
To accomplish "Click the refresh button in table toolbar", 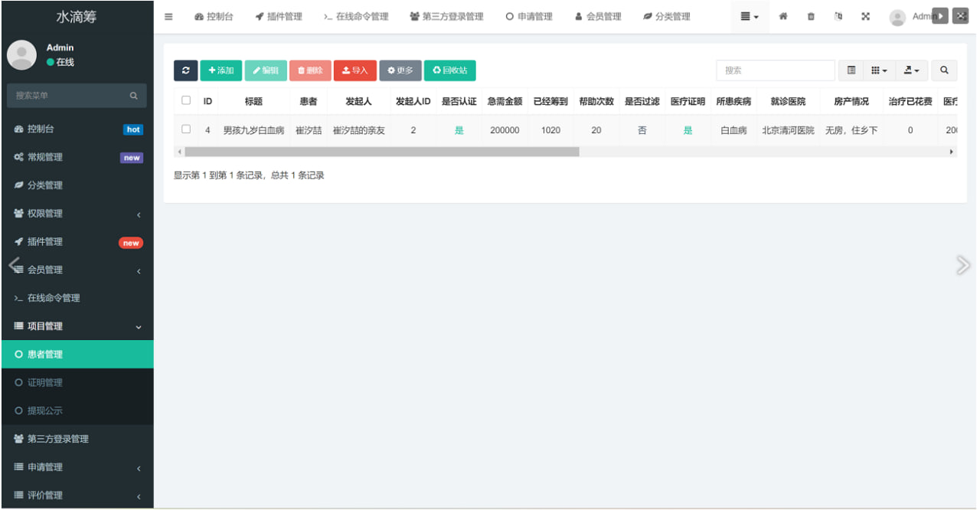I will click(x=185, y=70).
